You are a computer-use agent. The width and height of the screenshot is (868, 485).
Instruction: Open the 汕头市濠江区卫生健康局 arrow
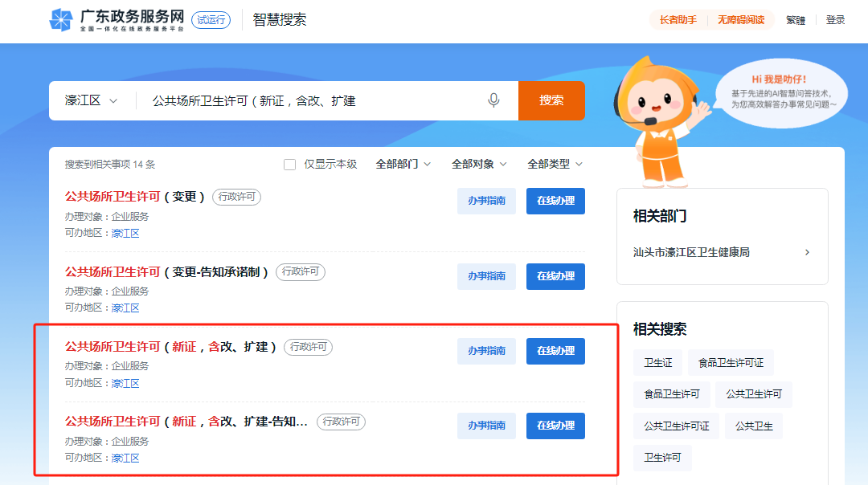pos(807,252)
